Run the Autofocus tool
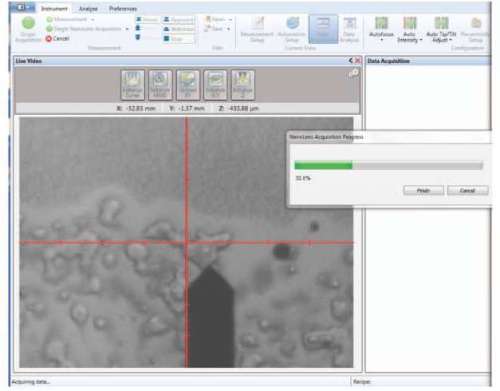 pyautogui.click(x=381, y=29)
